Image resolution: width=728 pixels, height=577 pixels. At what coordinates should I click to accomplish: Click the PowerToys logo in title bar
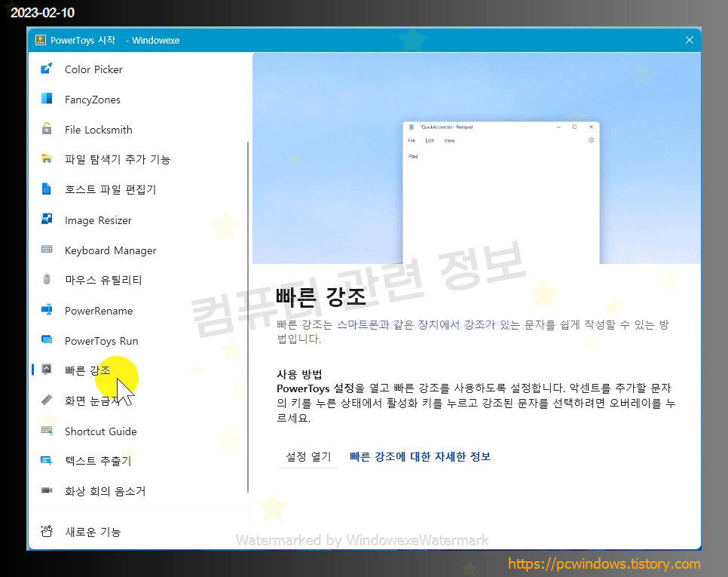pyautogui.click(x=41, y=41)
